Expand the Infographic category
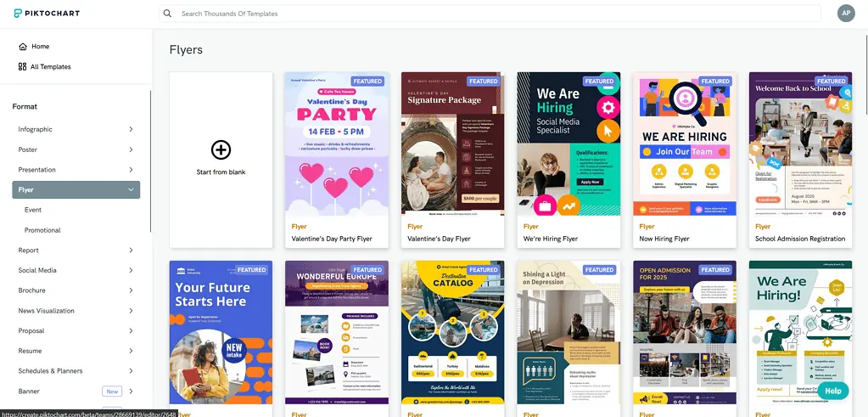Viewport: 868px width, 417px height. point(131,129)
